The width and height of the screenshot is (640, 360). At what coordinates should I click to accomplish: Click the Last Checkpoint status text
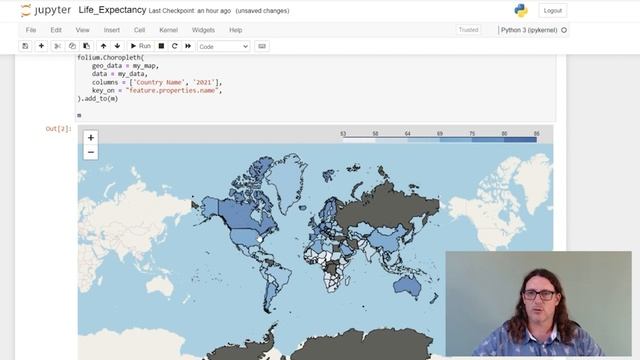coord(190,11)
